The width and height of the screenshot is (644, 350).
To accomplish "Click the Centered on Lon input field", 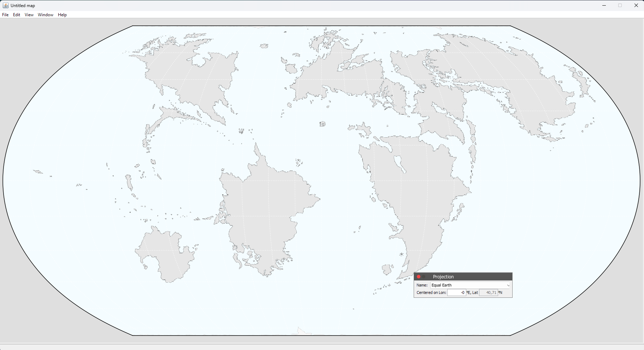I will (456, 292).
